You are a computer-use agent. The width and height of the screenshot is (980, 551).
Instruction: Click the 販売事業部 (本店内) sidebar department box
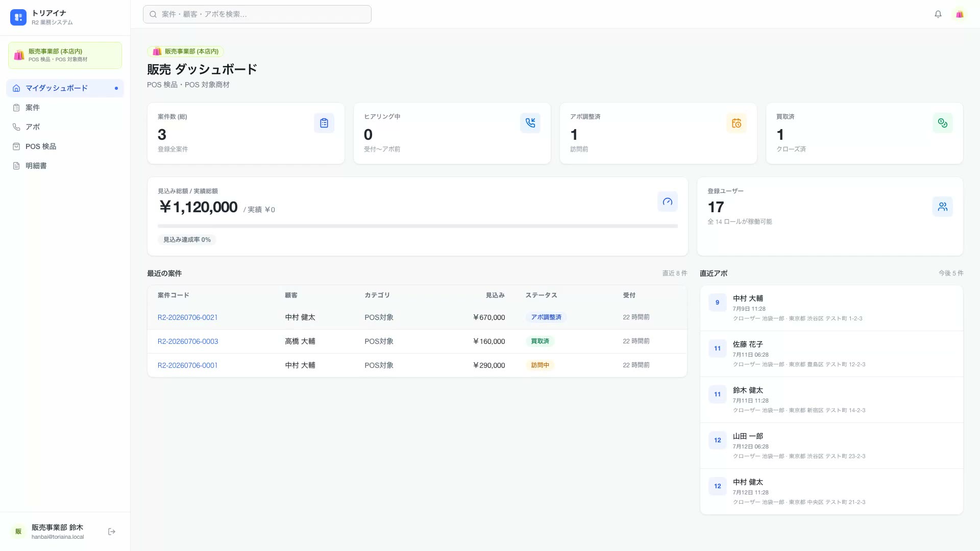(x=65, y=55)
